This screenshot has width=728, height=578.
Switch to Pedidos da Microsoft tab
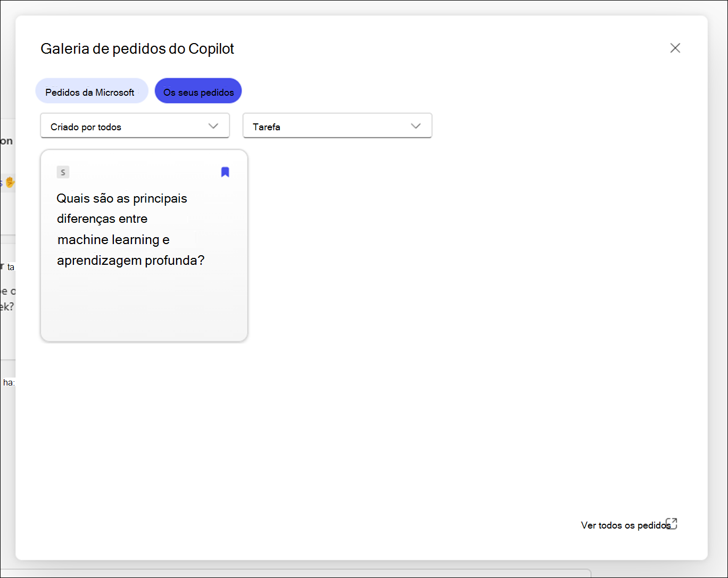pos(92,91)
